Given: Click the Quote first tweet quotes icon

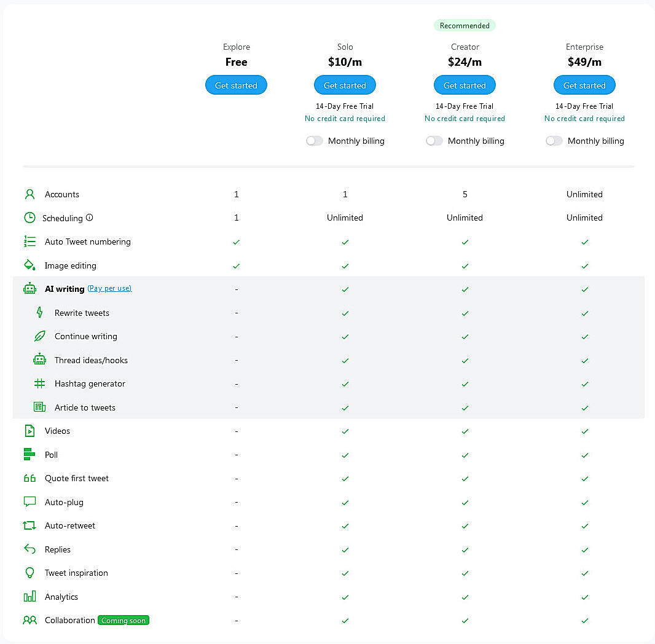Looking at the screenshot, I should pos(29,478).
